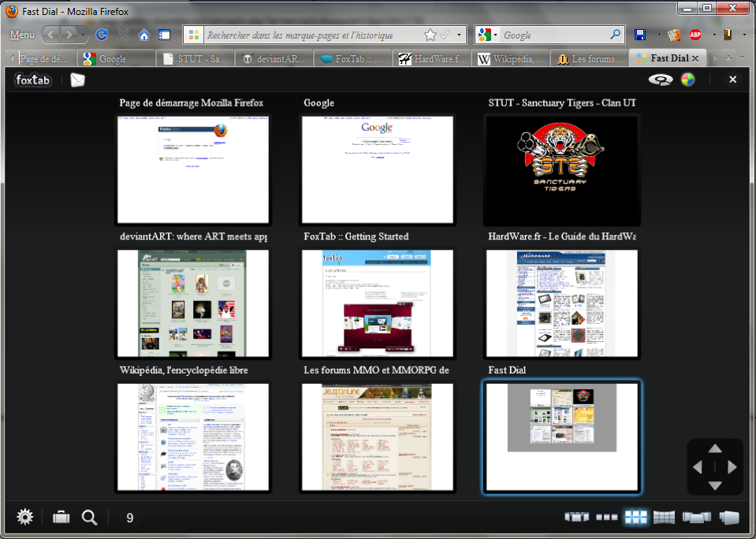Click the stop loading X icon
Screen dimensions: 756x539
(x=123, y=35)
